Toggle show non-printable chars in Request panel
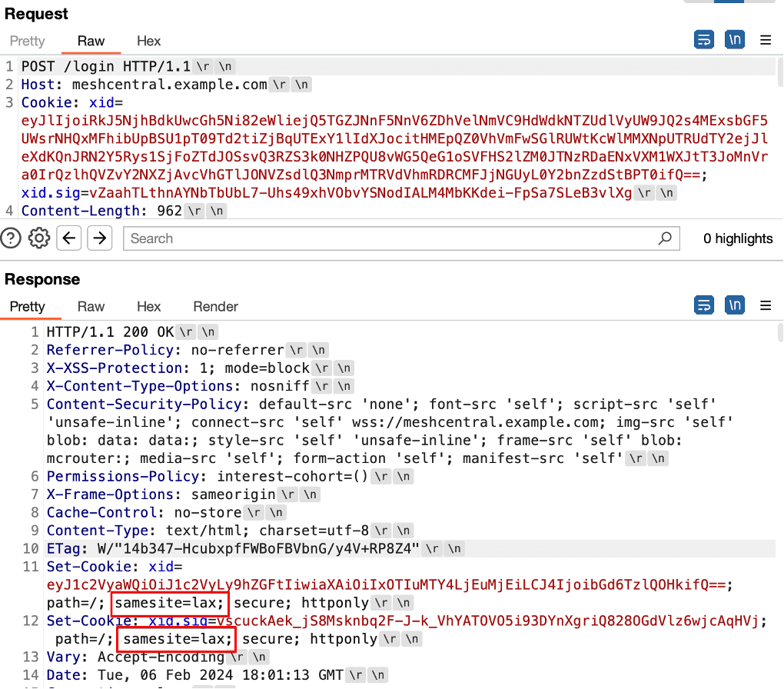784x689 pixels. 735,39
